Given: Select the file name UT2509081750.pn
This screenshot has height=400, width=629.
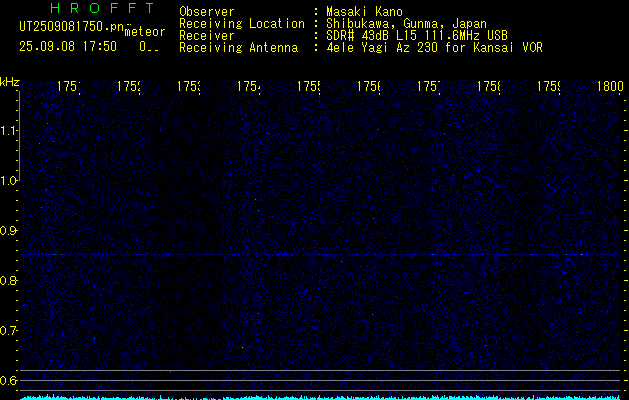Looking at the screenshot, I should coord(71,27).
